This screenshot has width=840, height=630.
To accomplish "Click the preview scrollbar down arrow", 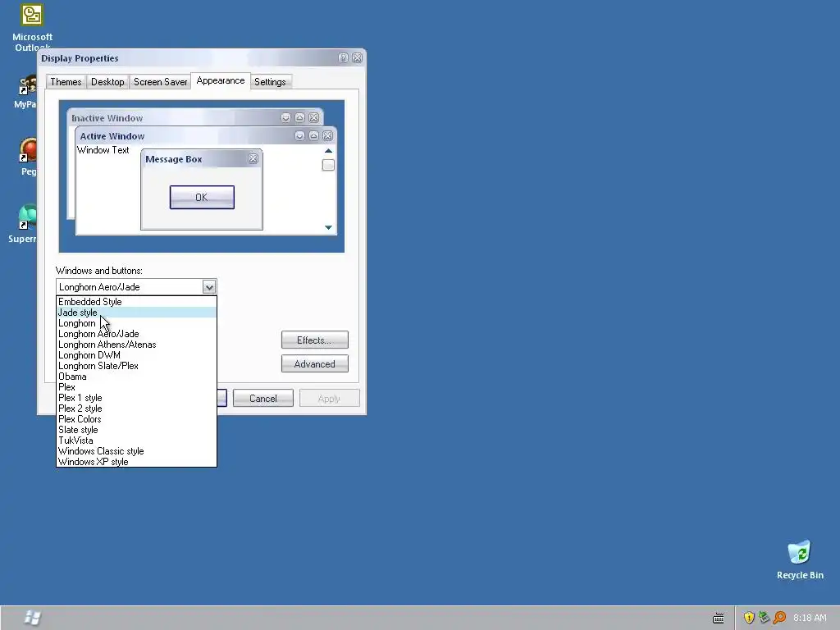I will click(x=328, y=228).
